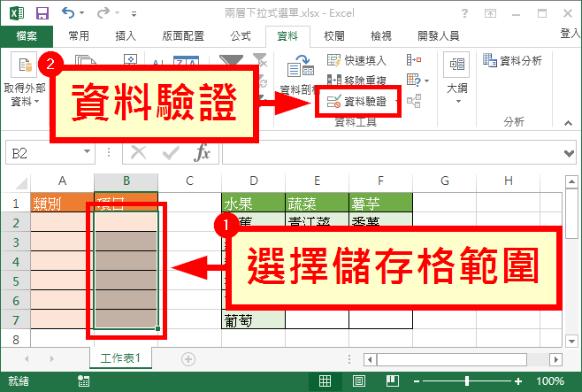Click 移除重複 remove duplicates
Image resolution: width=582 pixels, height=392 pixels.
pyautogui.click(x=356, y=81)
